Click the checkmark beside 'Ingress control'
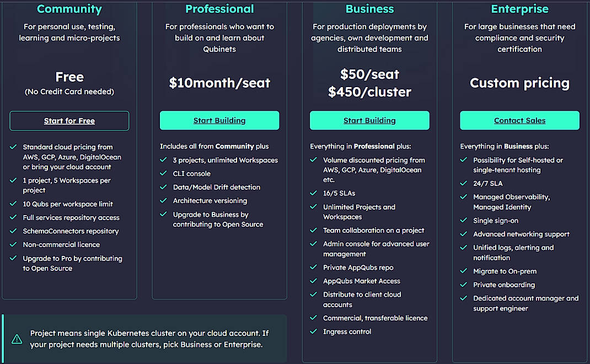This screenshot has height=364, width=590. coord(312,331)
